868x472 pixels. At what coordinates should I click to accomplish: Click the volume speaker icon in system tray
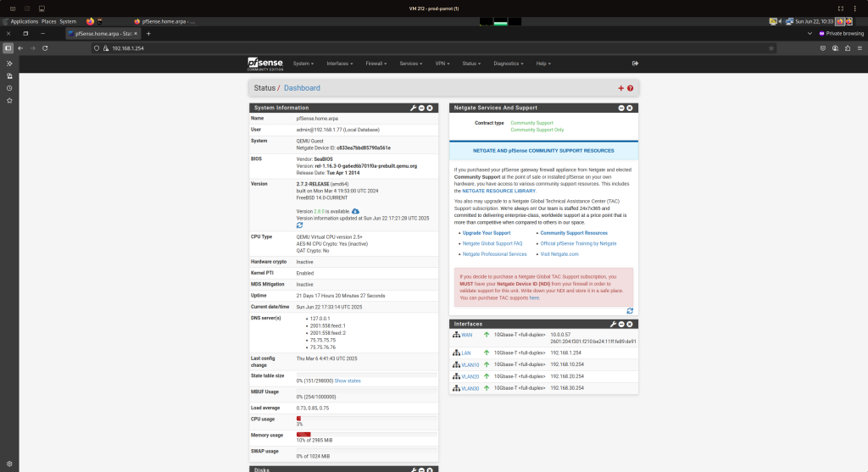point(780,21)
